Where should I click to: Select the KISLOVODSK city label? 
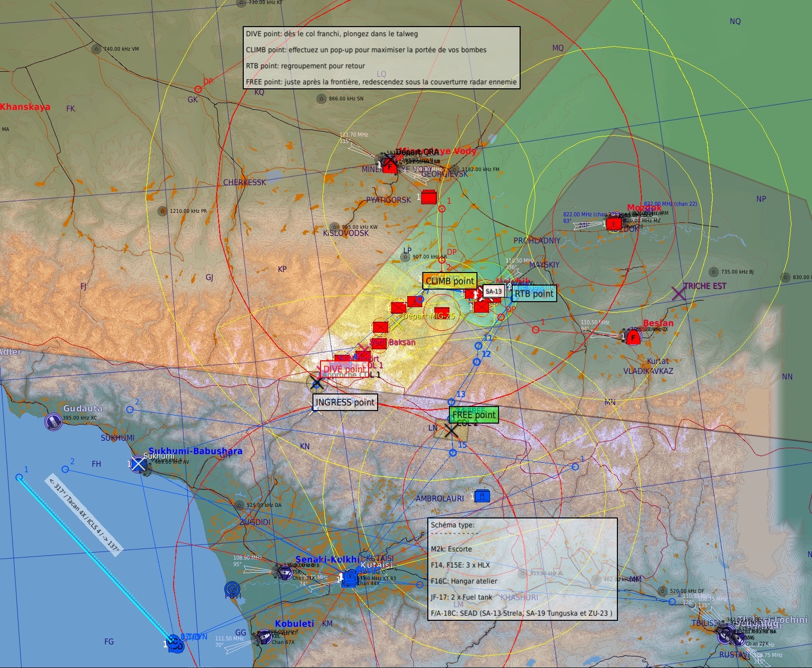(346, 233)
